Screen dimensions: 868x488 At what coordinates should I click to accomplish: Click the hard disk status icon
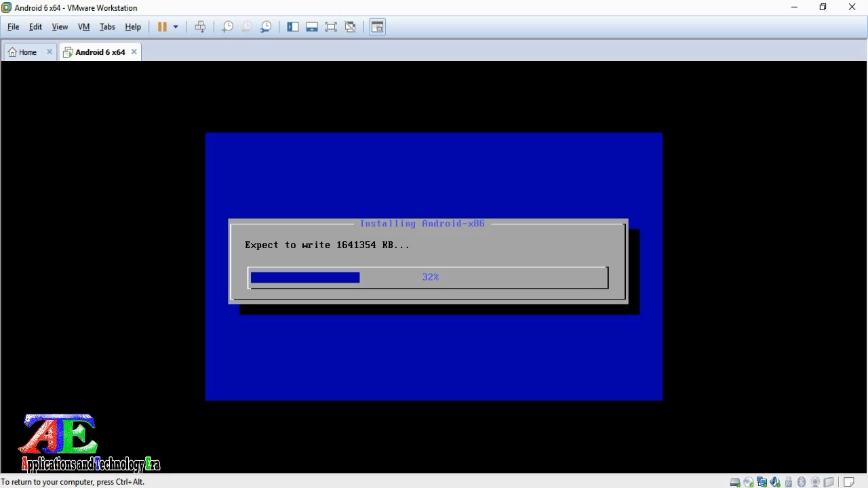pos(735,482)
